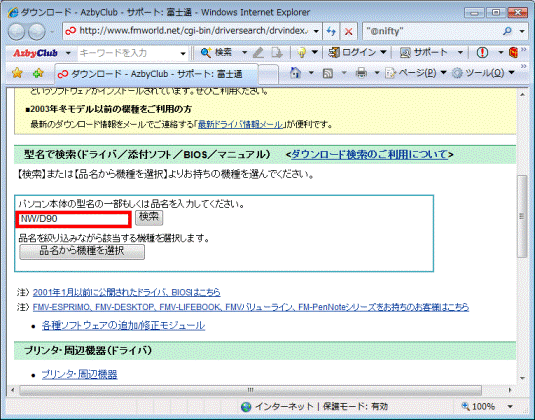Click the browser Back arrow button

pos(16,32)
